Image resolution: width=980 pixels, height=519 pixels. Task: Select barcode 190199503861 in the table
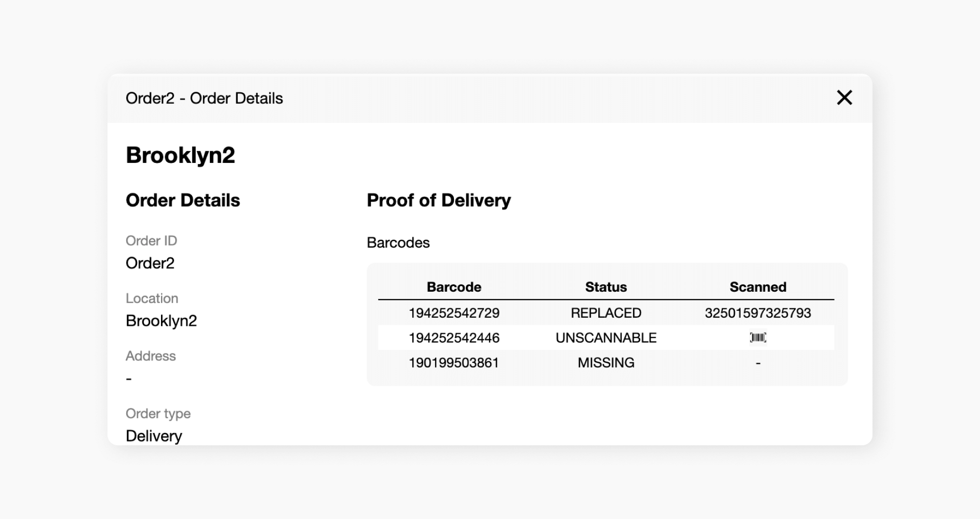454,362
